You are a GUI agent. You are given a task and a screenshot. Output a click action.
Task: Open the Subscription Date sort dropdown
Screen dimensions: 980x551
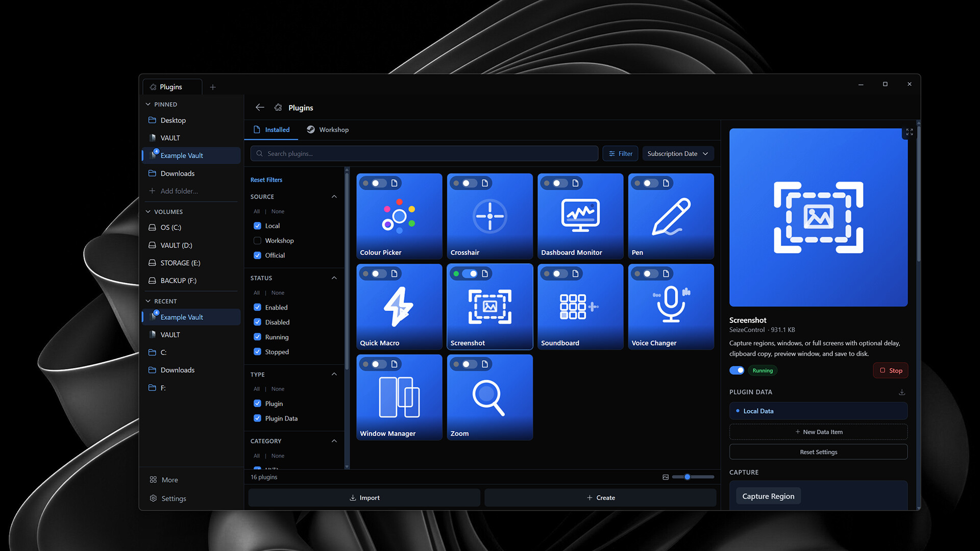[x=678, y=154]
